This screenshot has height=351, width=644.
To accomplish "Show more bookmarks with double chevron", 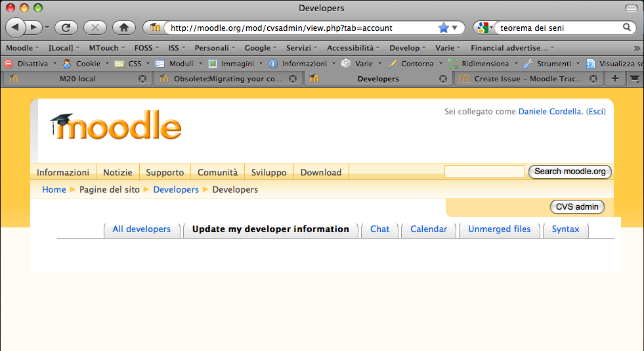I will coord(637,48).
